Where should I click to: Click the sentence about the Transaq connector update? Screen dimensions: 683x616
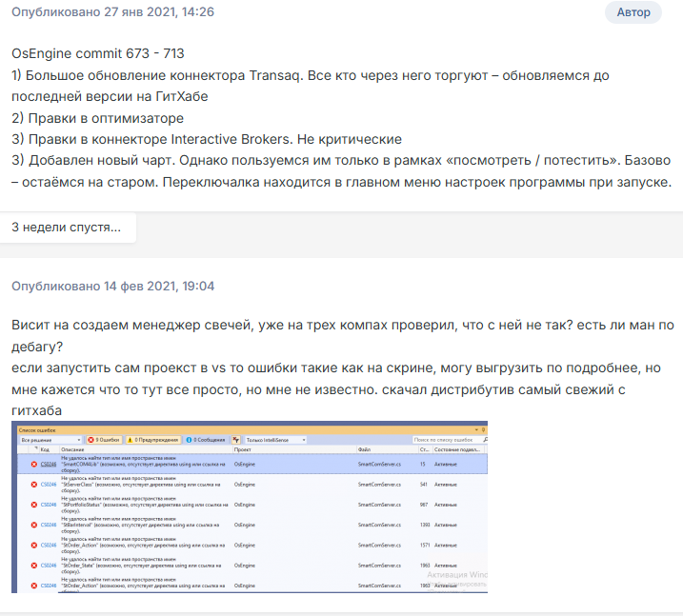click(x=311, y=86)
